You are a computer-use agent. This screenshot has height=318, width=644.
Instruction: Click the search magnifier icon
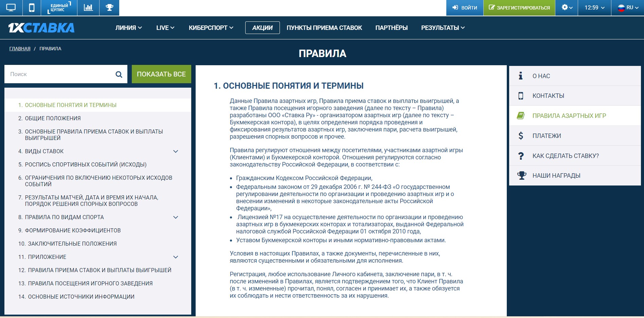pos(119,74)
